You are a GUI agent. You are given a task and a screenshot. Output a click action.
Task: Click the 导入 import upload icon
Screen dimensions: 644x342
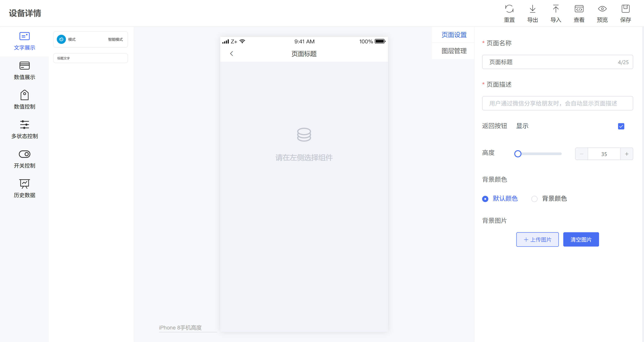pos(555,9)
